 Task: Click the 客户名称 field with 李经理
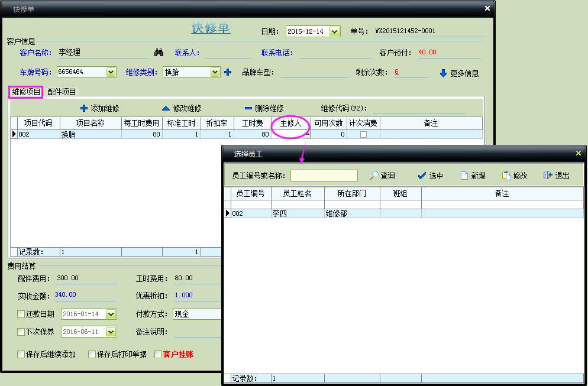pos(104,53)
